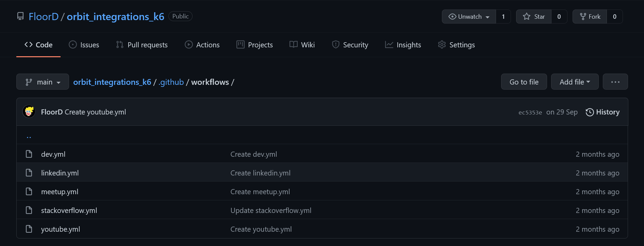Image resolution: width=644 pixels, height=246 pixels.
Task: Open the Wiki tab
Action: click(x=302, y=45)
